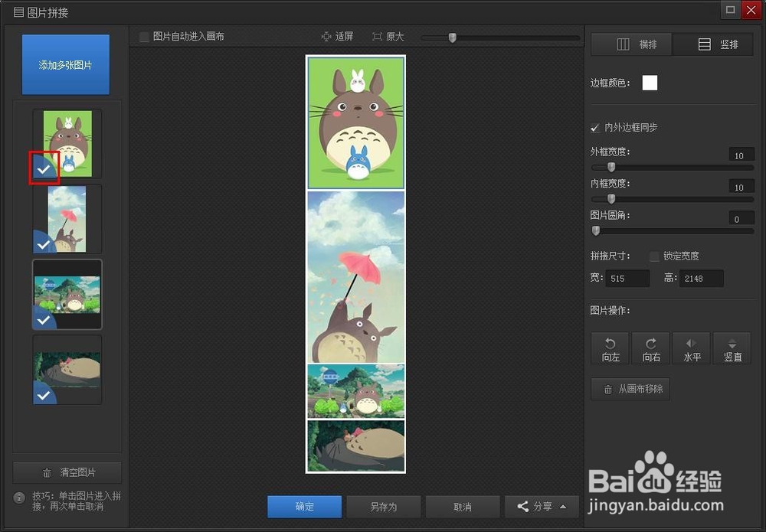Click 从画布移除 remove button
This screenshot has height=532, width=766.
click(630, 389)
